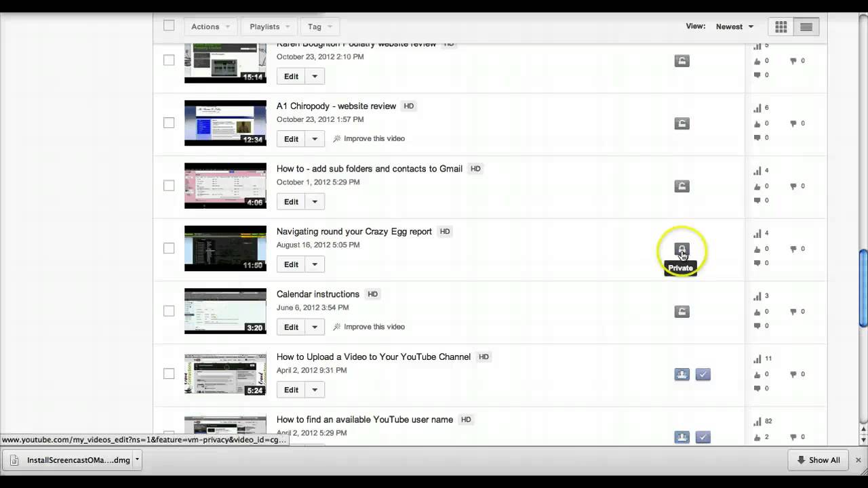The height and width of the screenshot is (488, 868).
Task: Click the private lock icon for Gmail sub folders video
Action: coord(682,186)
